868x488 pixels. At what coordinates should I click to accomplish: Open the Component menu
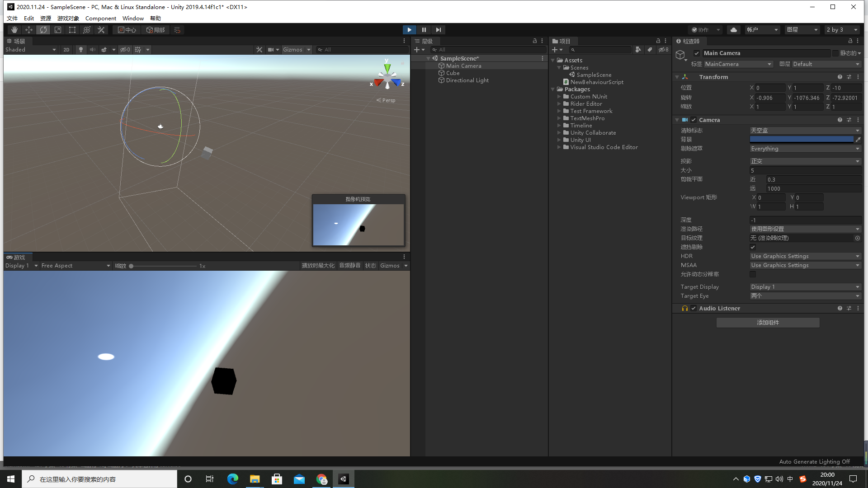coord(100,19)
